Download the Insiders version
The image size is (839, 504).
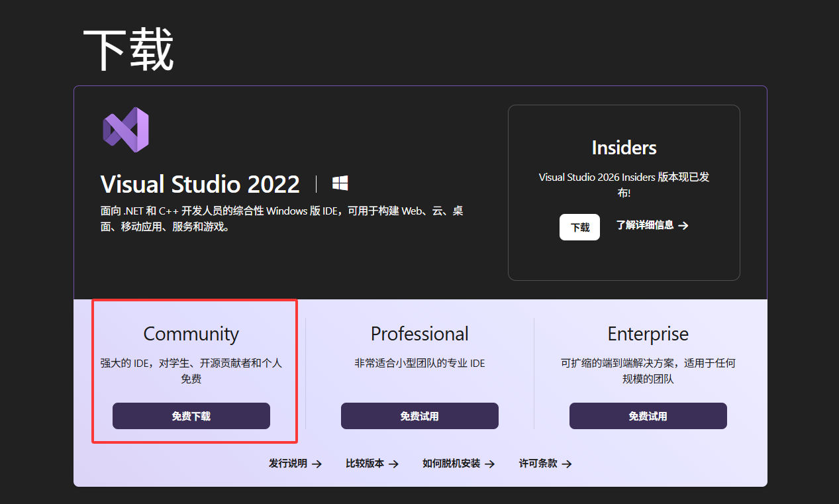pyautogui.click(x=579, y=227)
